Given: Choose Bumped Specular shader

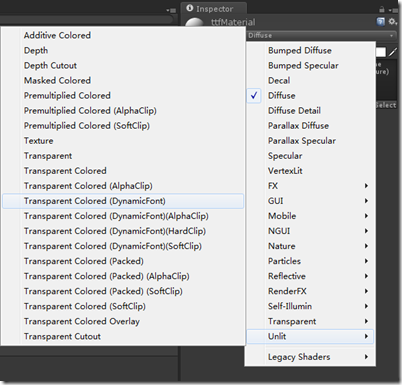Looking at the screenshot, I should [310, 65].
